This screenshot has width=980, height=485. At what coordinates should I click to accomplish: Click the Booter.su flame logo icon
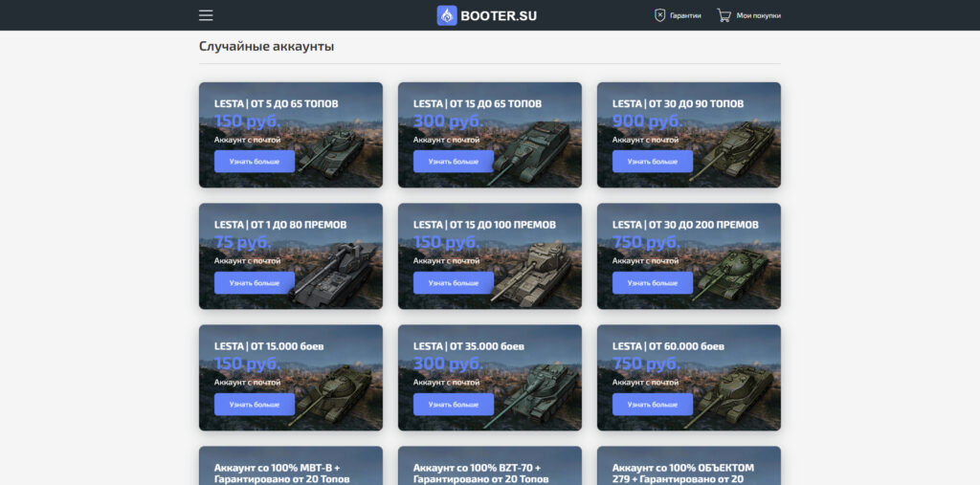[447, 15]
